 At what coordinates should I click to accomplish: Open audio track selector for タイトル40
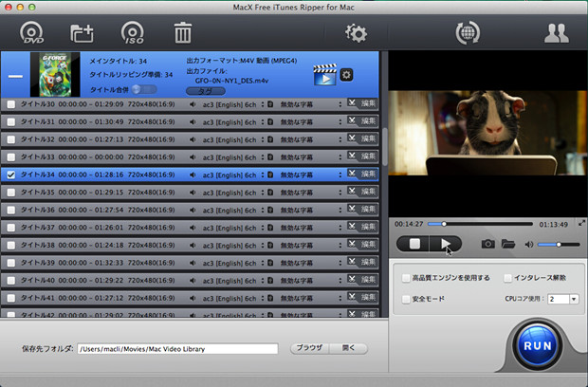263,281
